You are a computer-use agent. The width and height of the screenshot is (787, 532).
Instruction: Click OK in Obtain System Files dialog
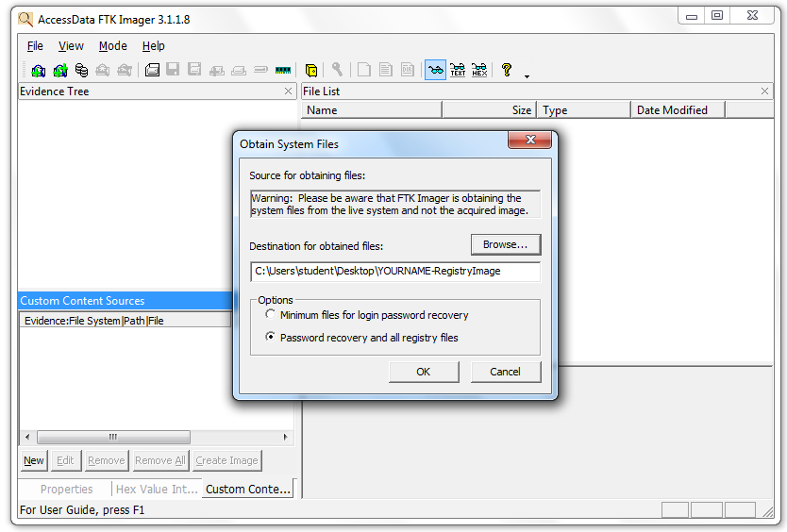tap(424, 372)
